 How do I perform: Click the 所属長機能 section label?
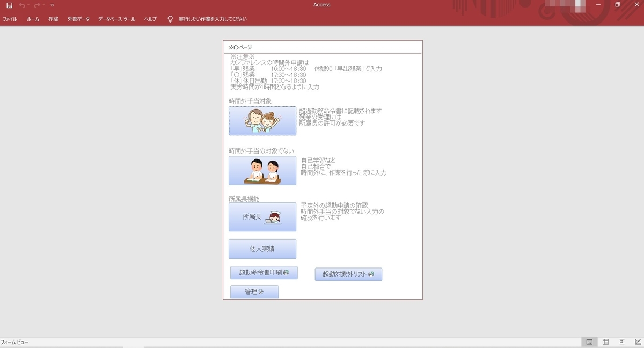[x=244, y=199]
